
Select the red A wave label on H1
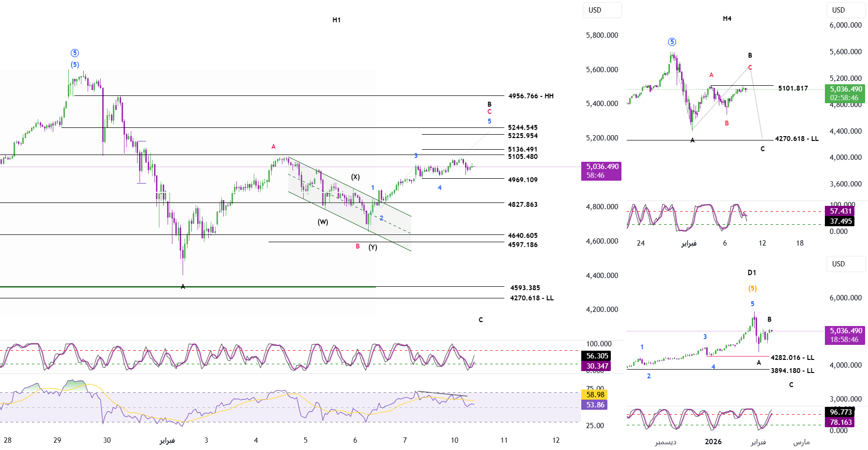[x=273, y=146]
